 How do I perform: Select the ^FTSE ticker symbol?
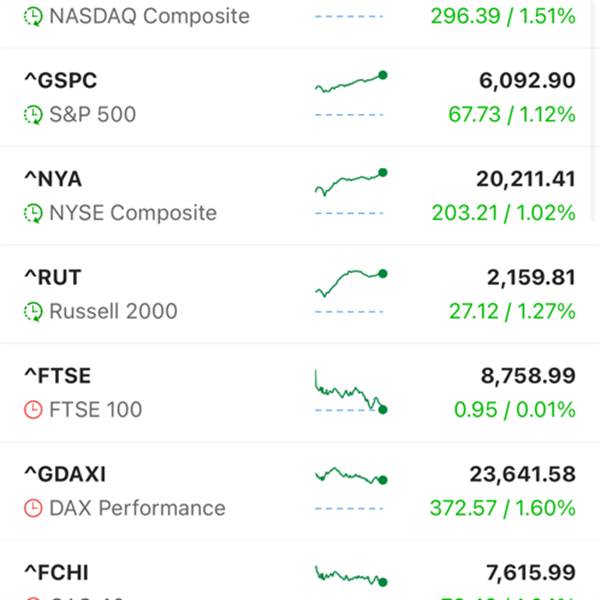tap(58, 376)
